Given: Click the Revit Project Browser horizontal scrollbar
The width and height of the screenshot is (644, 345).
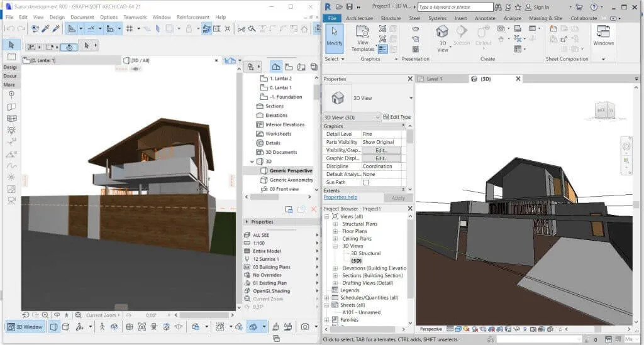Looking at the screenshot, I should tap(363, 329).
